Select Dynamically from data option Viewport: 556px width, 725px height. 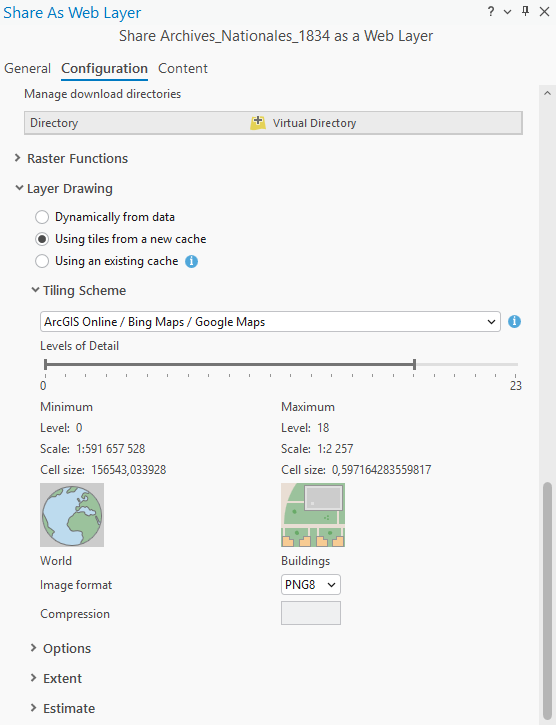(x=42, y=217)
